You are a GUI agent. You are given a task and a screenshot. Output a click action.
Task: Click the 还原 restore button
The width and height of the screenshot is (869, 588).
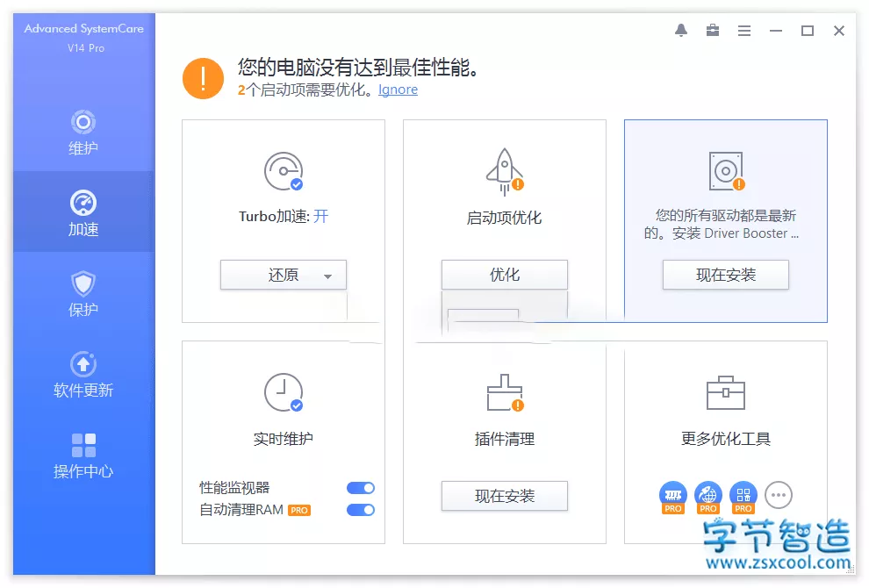pos(284,275)
